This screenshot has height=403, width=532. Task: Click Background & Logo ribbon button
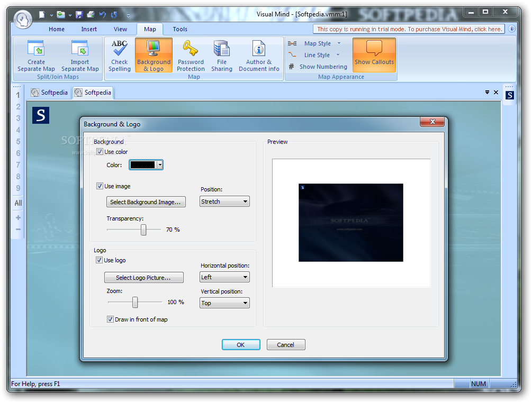pos(154,55)
